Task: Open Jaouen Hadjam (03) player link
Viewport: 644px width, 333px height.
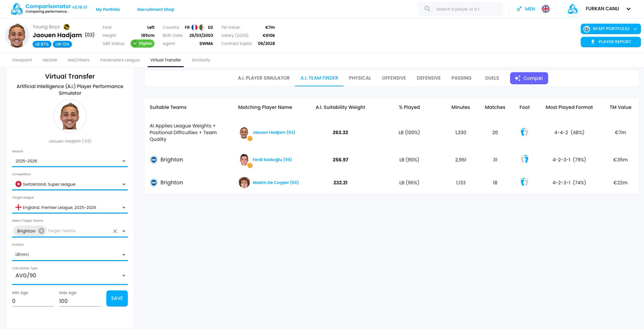Action: (x=274, y=132)
